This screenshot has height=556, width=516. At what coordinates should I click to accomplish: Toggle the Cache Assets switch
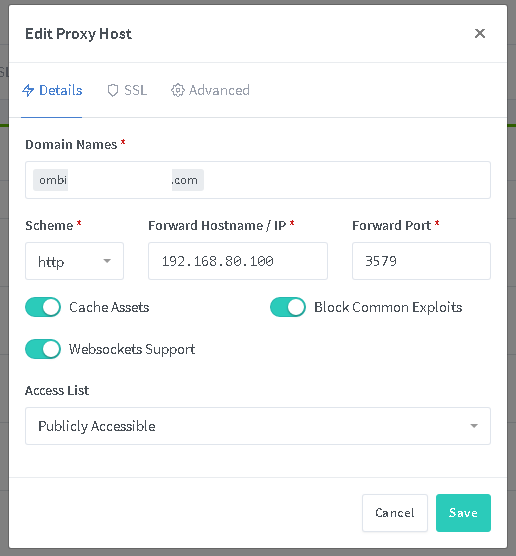coord(43,307)
